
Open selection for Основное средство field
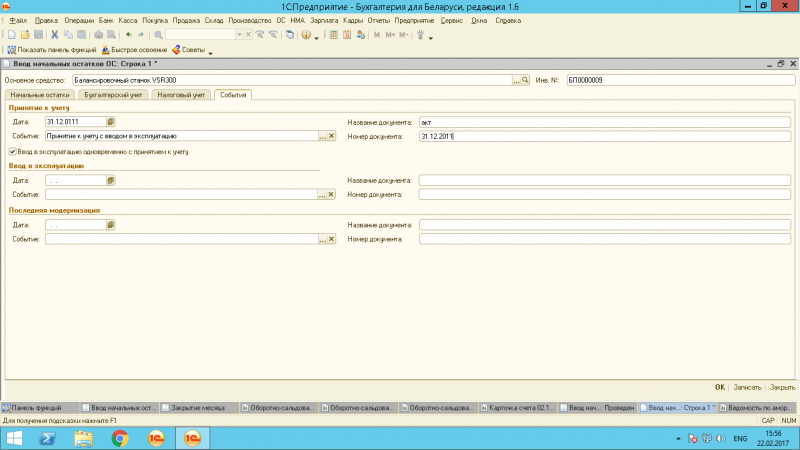tap(516, 80)
